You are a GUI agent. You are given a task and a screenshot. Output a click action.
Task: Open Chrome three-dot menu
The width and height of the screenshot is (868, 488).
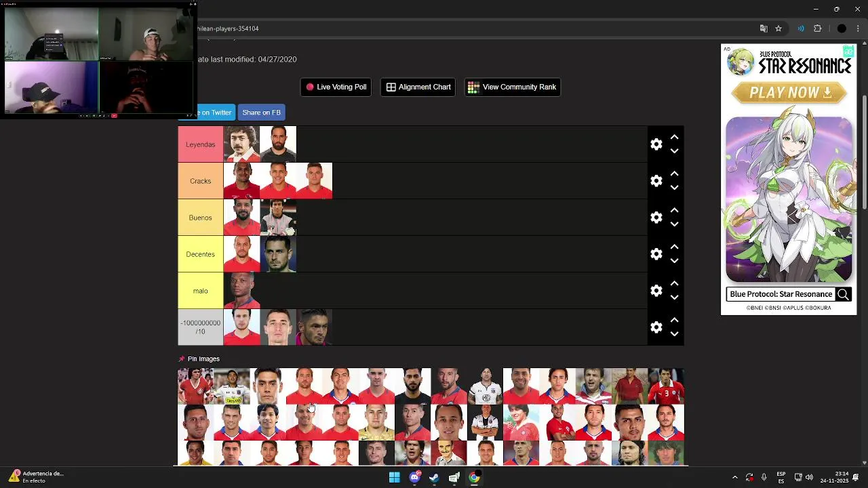(858, 28)
